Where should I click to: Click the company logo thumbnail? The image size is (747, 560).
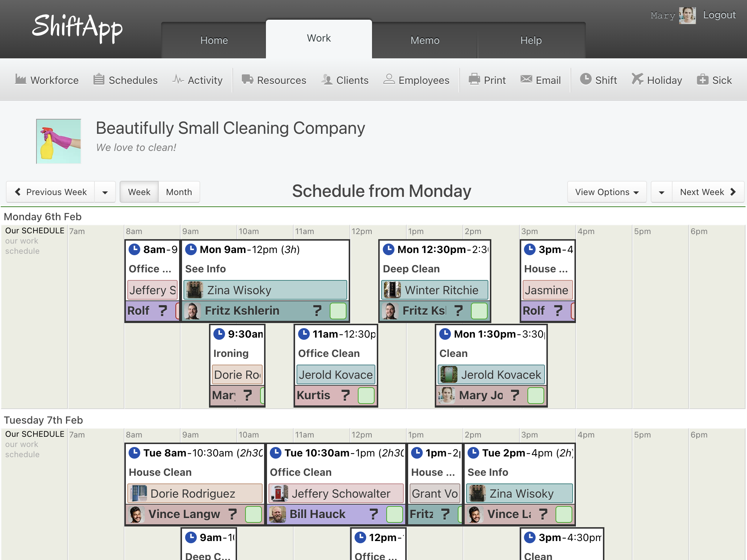59,141
